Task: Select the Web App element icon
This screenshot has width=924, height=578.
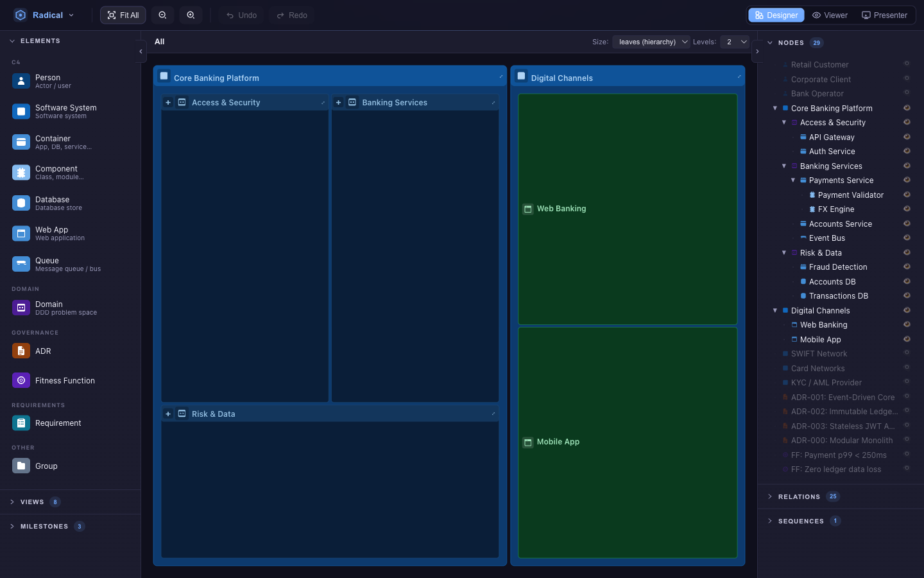Action: (x=21, y=234)
